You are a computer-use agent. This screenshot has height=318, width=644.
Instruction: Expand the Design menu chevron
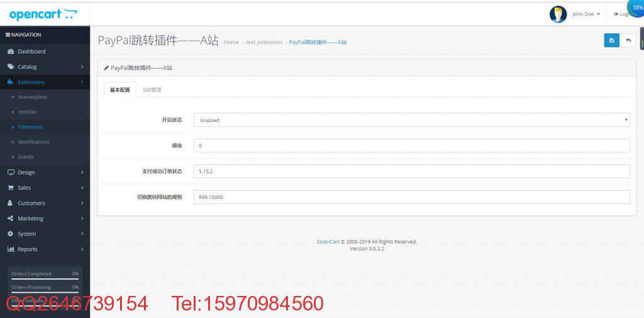click(82, 173)
